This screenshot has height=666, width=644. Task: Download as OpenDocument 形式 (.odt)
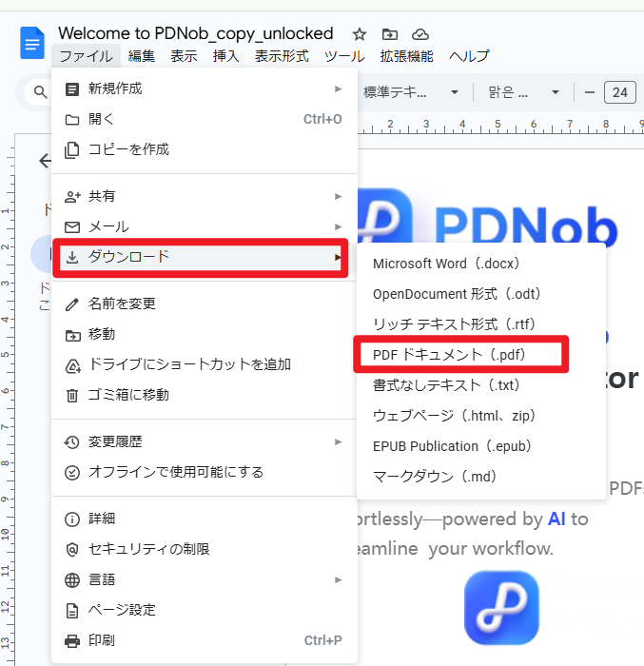(481, 294)
